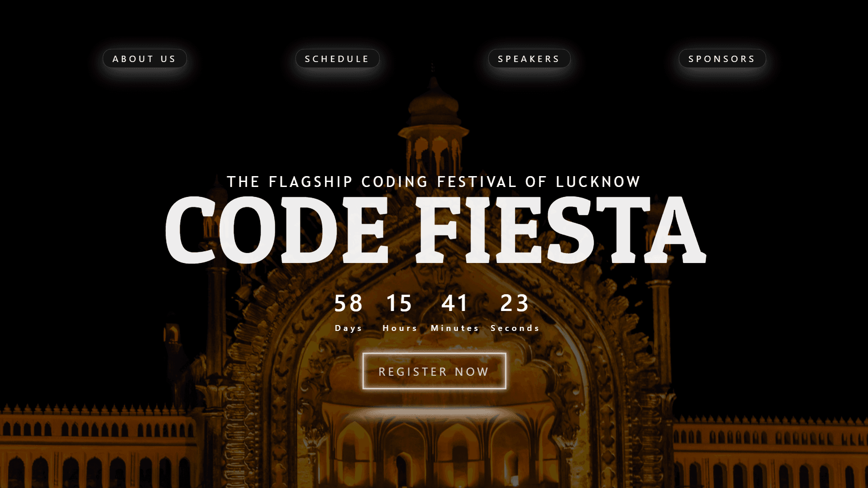View the Speakers section
Viewport: 868px width, 488px height.
pyautogui.click(x=529, y=59)
